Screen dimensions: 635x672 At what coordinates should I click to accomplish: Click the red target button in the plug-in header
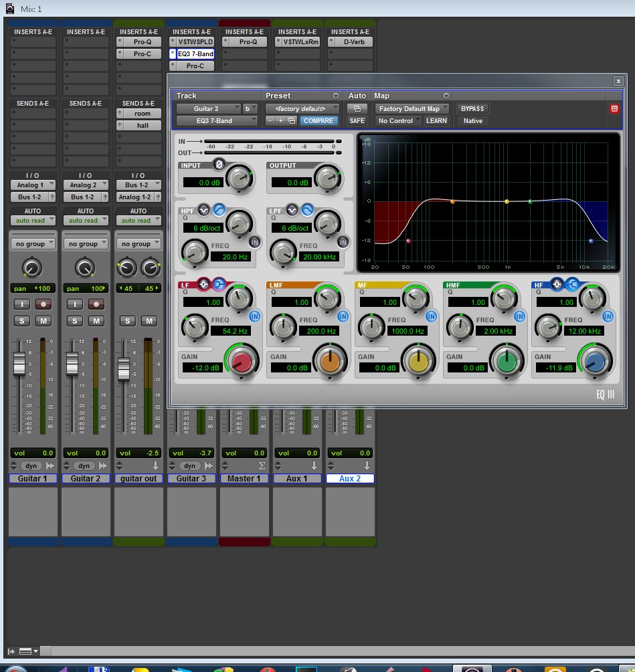[x=614, y=109]
